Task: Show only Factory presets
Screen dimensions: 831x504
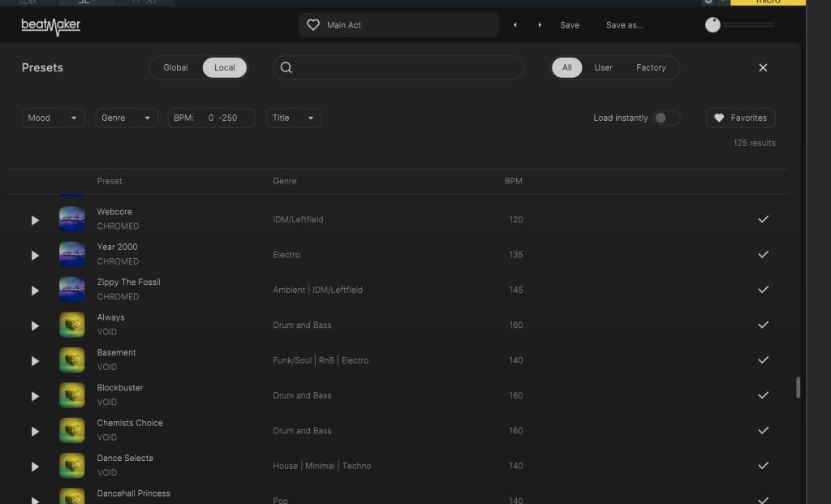Action: tap(651, 68)
